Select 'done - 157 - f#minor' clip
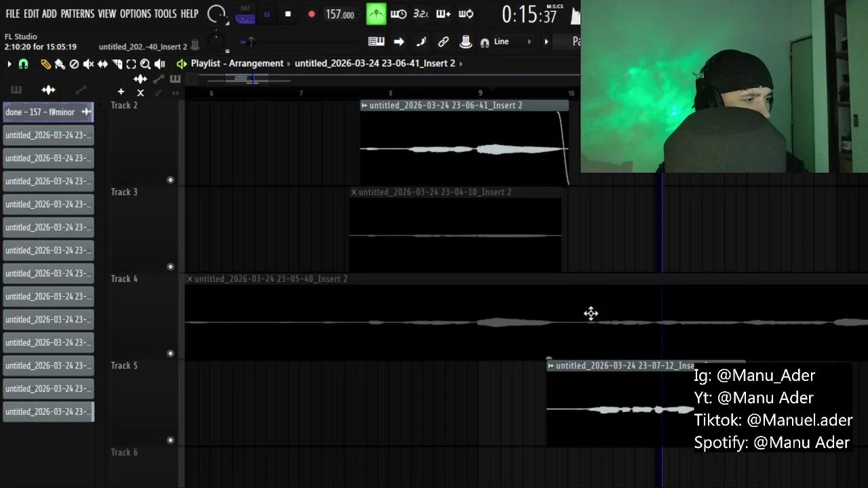868x488 pixels. pos(48,112)
